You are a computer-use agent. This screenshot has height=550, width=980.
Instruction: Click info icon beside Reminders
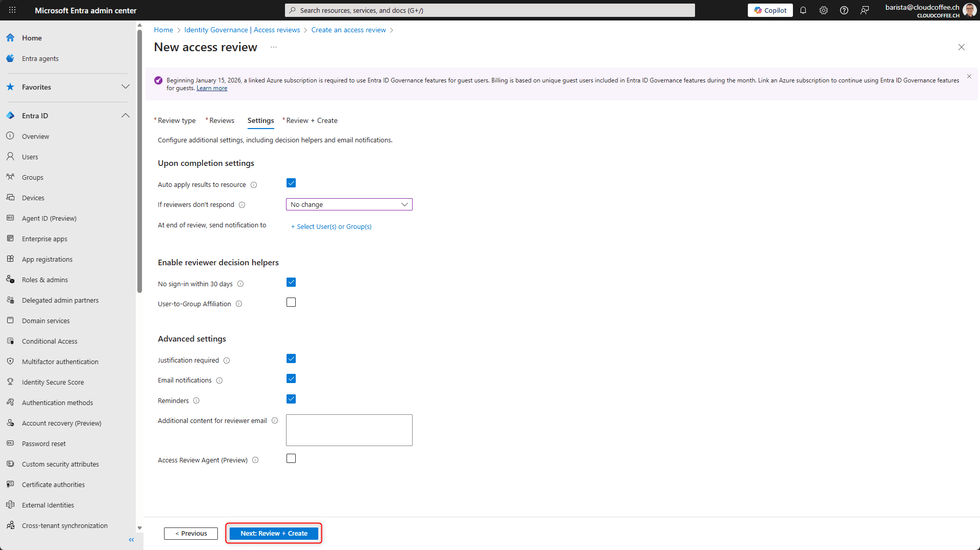(196, 401)
